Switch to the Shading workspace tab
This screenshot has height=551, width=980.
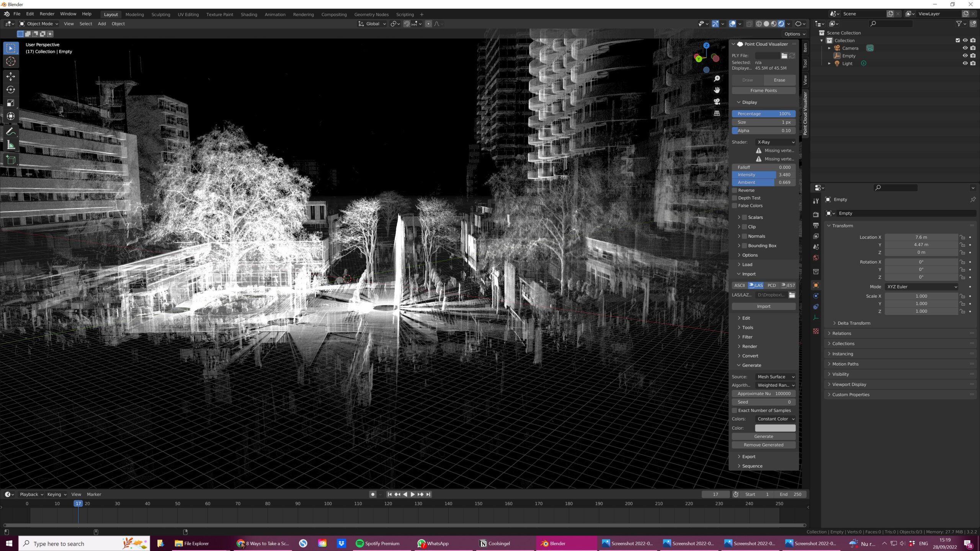click(249, 14)
